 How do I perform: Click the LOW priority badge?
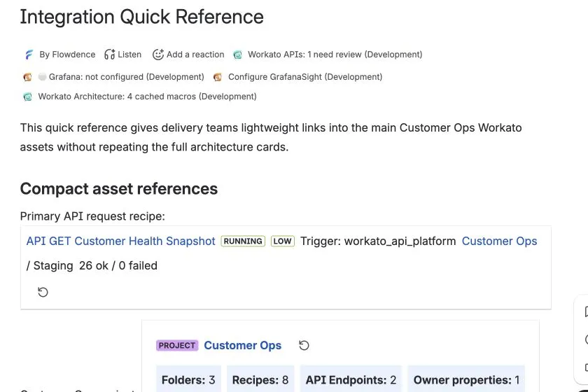pos(283,241)
